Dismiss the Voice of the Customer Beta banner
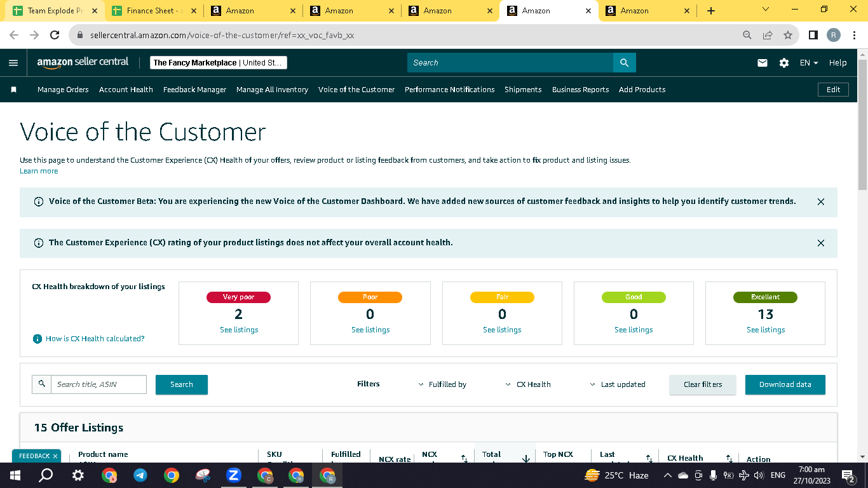This screenshot has width=868, height=488. pyautogui.click(x=820, y=201)
